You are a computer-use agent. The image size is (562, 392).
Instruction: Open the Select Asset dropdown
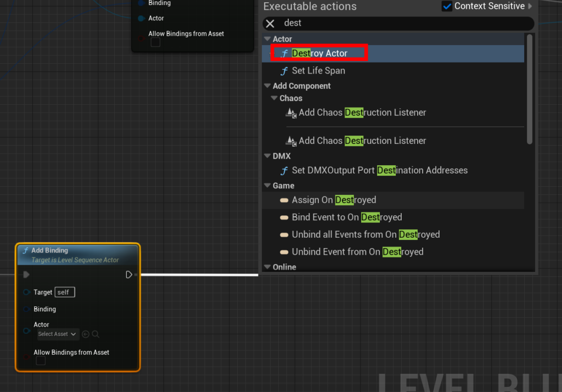pyautogui.click(x=57, y=334)
